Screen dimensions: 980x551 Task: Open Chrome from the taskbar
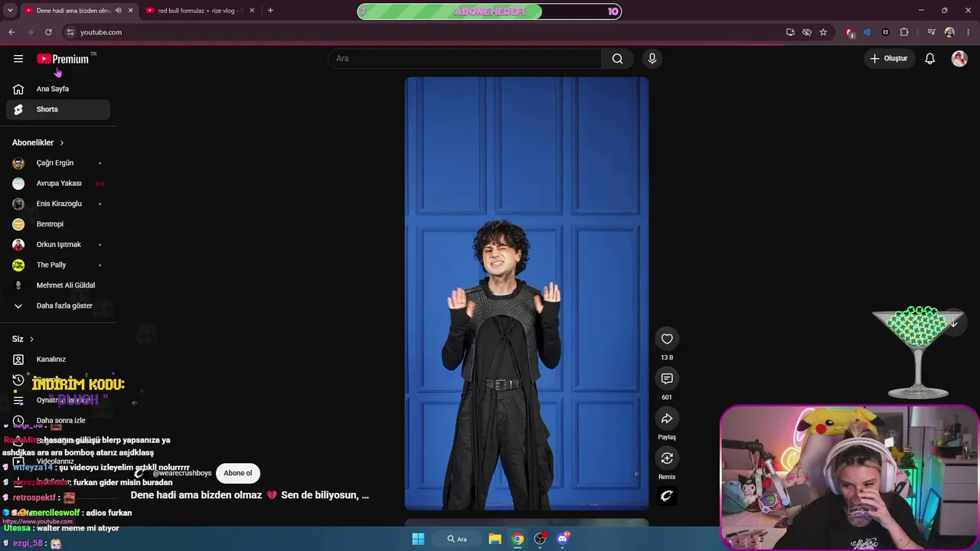coord(518,539)
